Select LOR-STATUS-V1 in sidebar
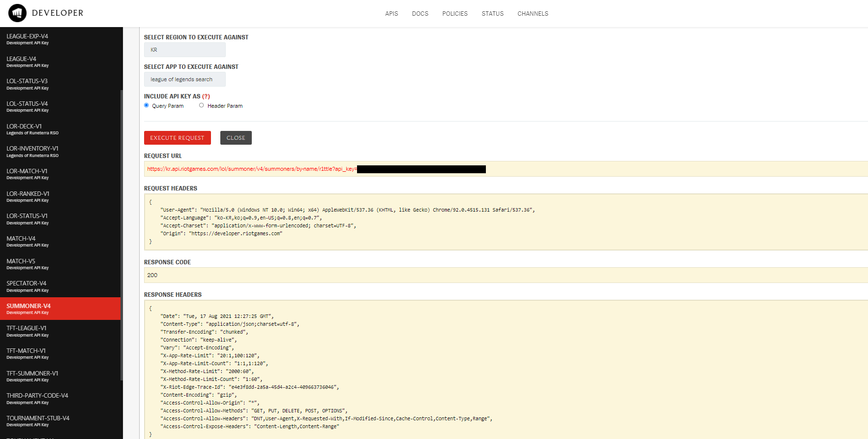Screen dimensions: 868x439 coord(60,219)
